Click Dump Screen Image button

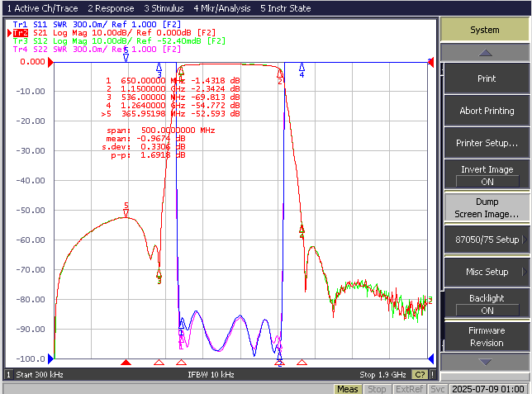[487, 207]
